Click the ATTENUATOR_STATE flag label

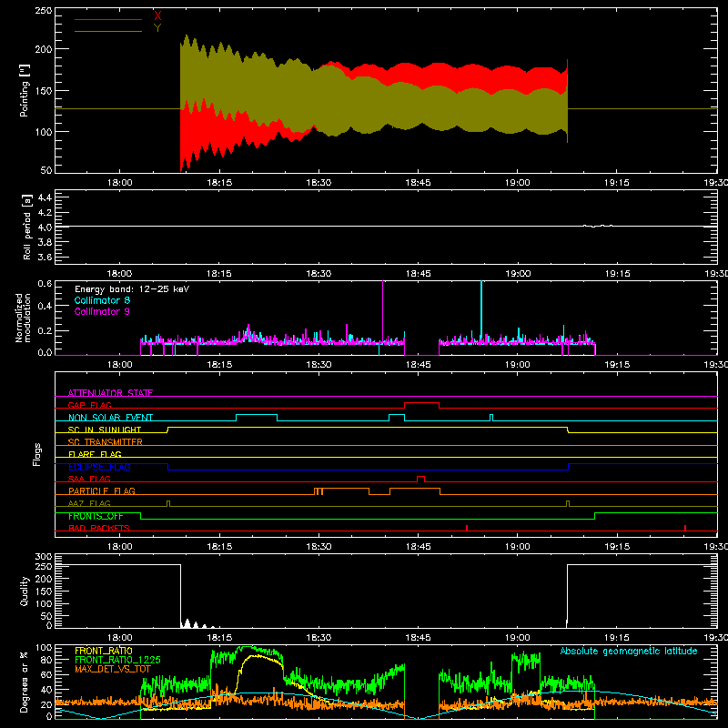pos(110,393)
